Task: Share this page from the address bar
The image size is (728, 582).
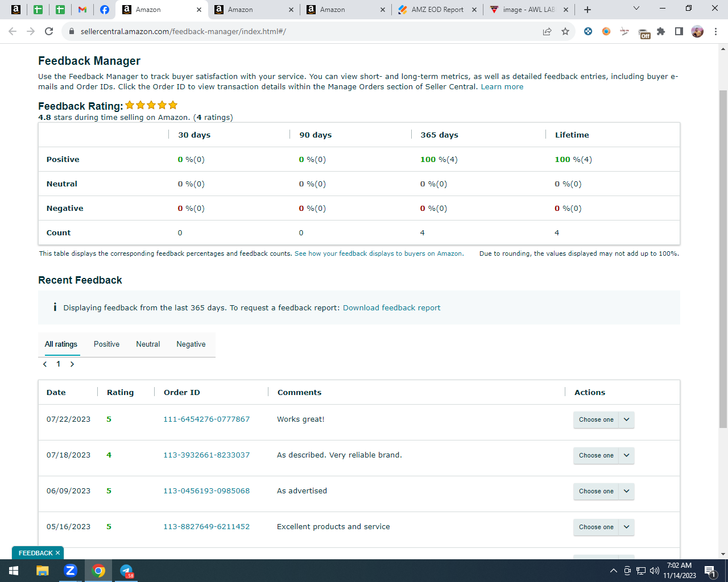Action: tap(547, 31)
